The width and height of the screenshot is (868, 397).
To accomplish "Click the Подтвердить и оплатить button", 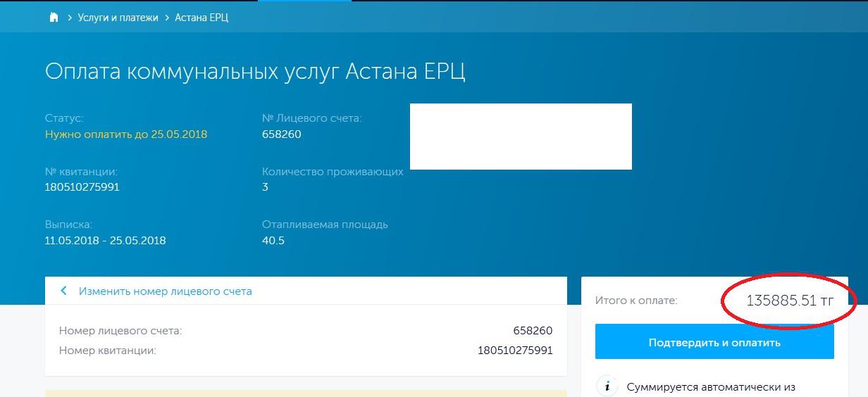I will click(714, 343).
